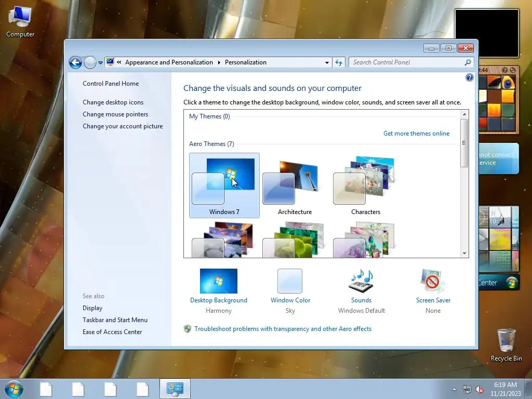Click the search magnifier icon
The width and height of the screenshot is (532, 399).
tap(468, 62)
